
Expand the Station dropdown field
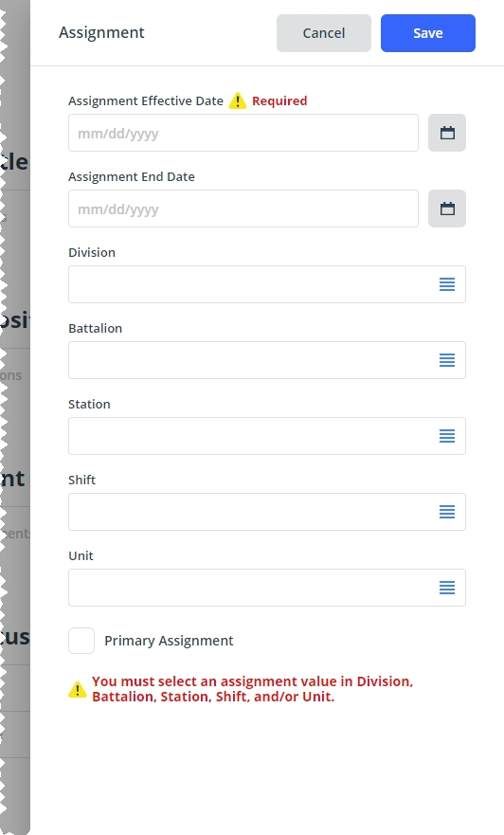coord(267,436)
